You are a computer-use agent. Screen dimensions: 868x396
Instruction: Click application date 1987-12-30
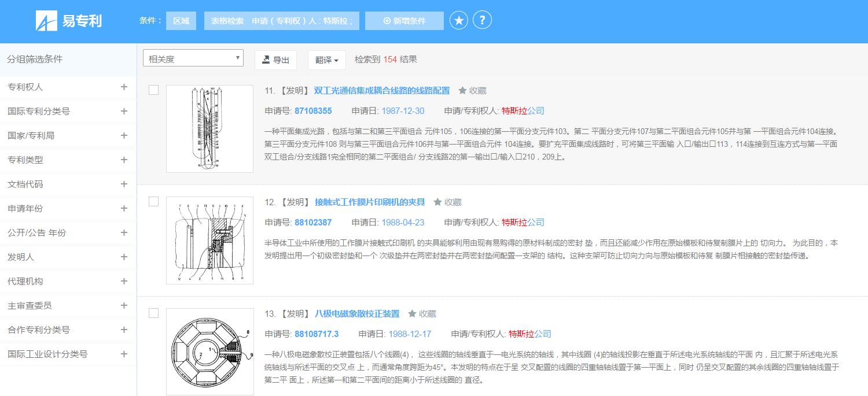pyautogui.click(x=403, y=111)
